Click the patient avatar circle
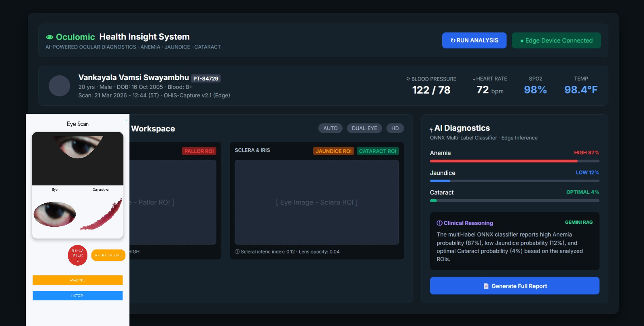The height and width of the screenshot is (326, 644). click(x=59, y=86)
